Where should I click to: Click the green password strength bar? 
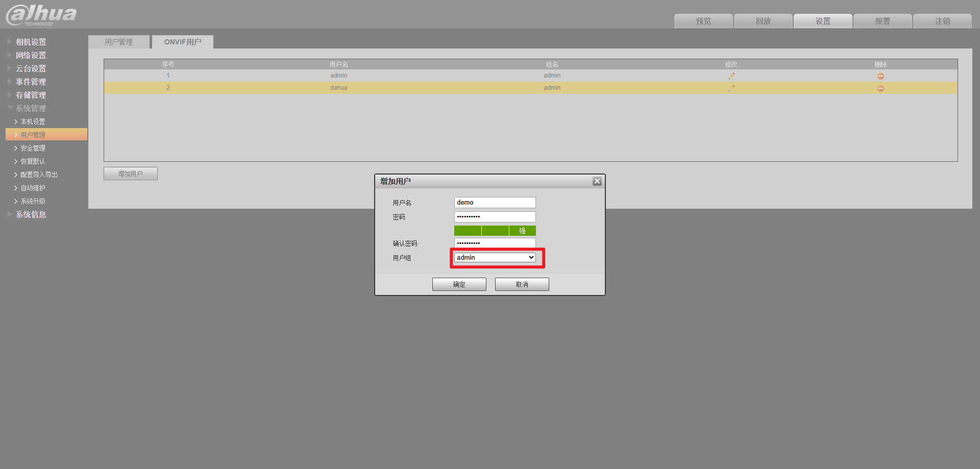495,231
